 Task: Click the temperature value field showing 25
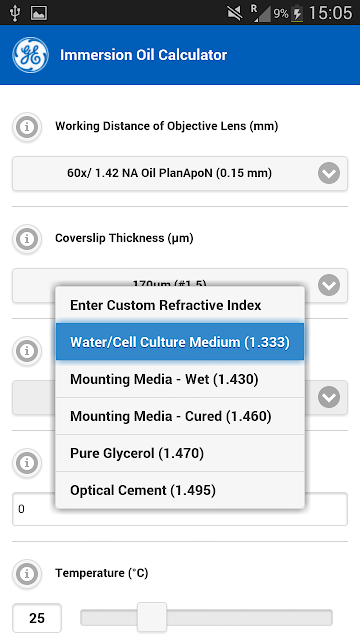pos(37,618)
